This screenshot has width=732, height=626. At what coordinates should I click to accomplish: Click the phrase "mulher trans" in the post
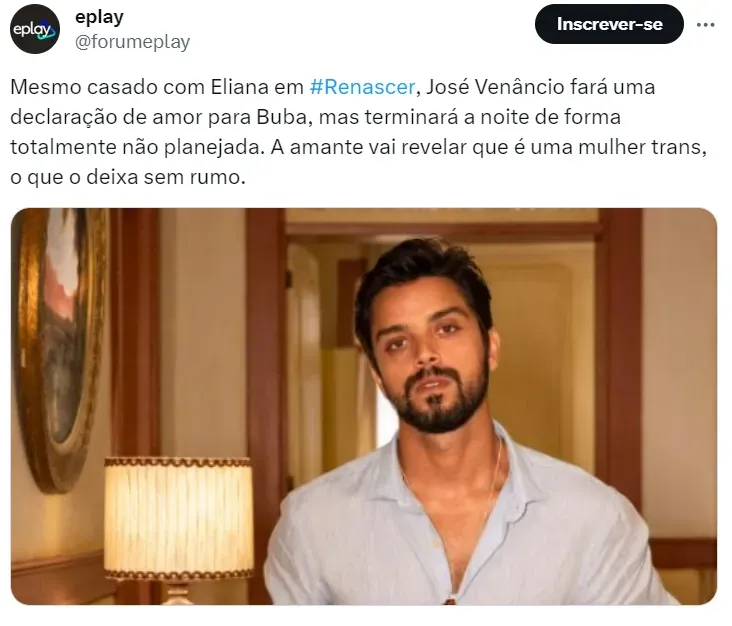[642, 147]
